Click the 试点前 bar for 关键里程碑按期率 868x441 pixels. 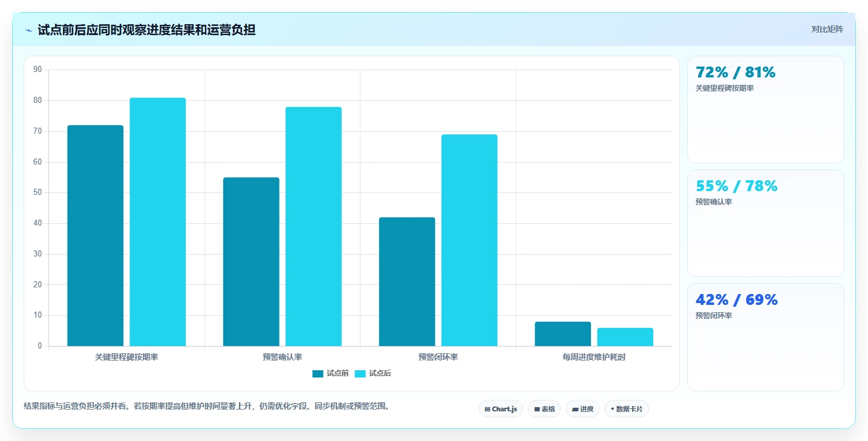point(96,236)
